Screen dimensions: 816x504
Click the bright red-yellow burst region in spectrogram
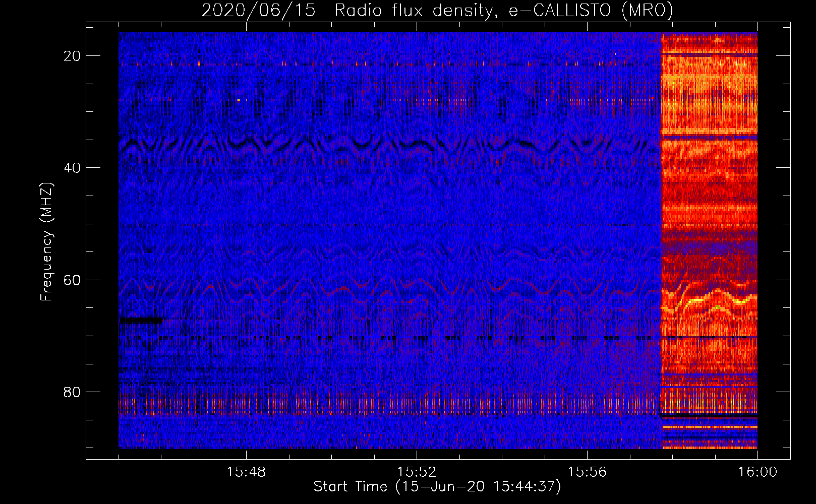709,240
